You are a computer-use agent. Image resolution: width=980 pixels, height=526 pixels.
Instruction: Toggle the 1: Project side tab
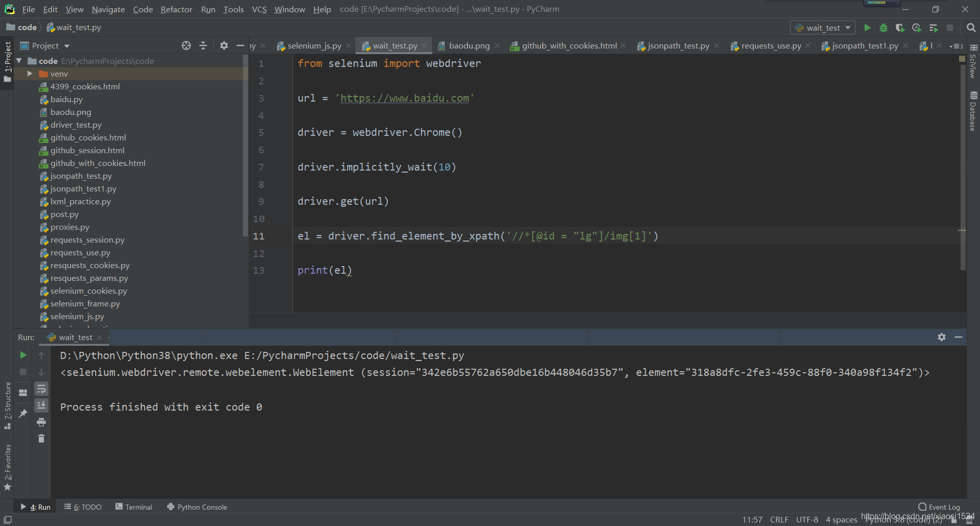point(7,62)
